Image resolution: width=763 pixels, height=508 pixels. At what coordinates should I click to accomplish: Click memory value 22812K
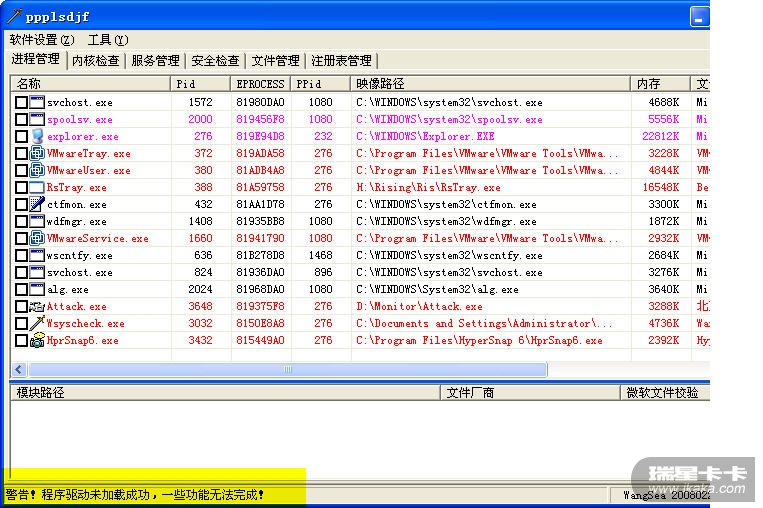(660, 136)
